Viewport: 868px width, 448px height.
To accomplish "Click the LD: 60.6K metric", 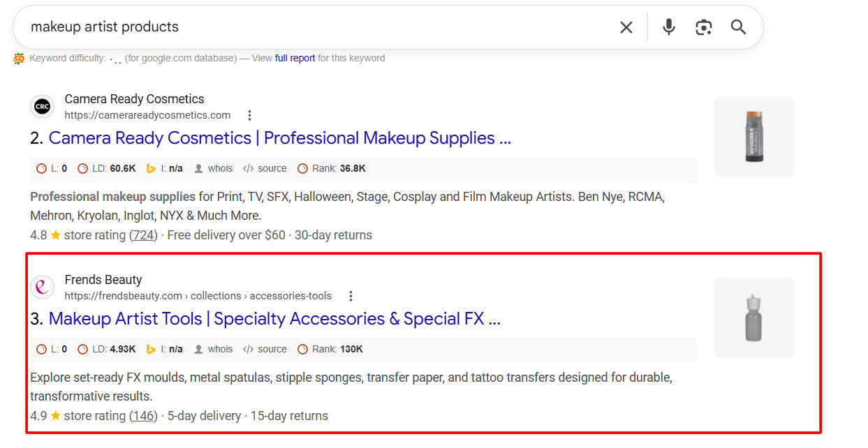I will pyautogui.click(x=106, y=168).
